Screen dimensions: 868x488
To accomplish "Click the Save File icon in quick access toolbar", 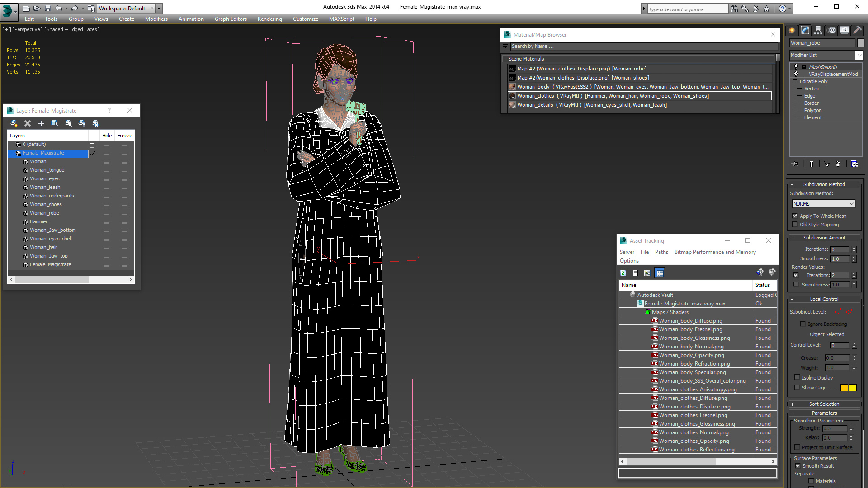I will click(47, 8).
